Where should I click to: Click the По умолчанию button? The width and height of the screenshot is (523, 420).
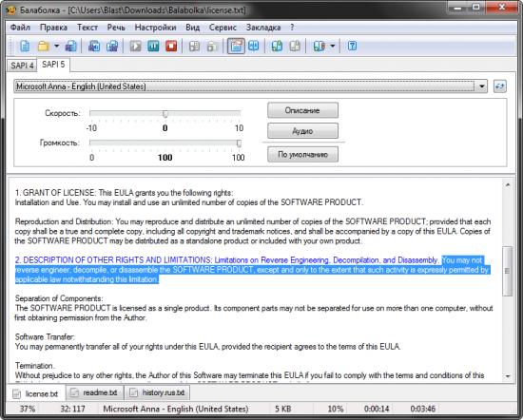click(x=302, y=154)
